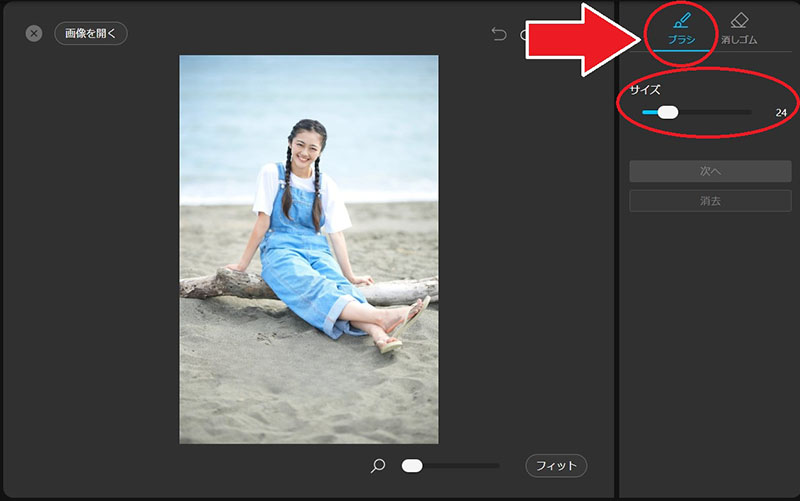
Task: Switch to the 消しゴム eraser tab
Action: (739, 30)
